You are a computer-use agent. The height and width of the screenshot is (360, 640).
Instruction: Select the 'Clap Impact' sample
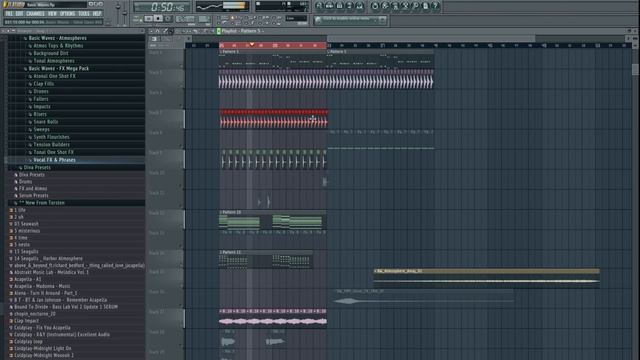[x=26, y=321]
